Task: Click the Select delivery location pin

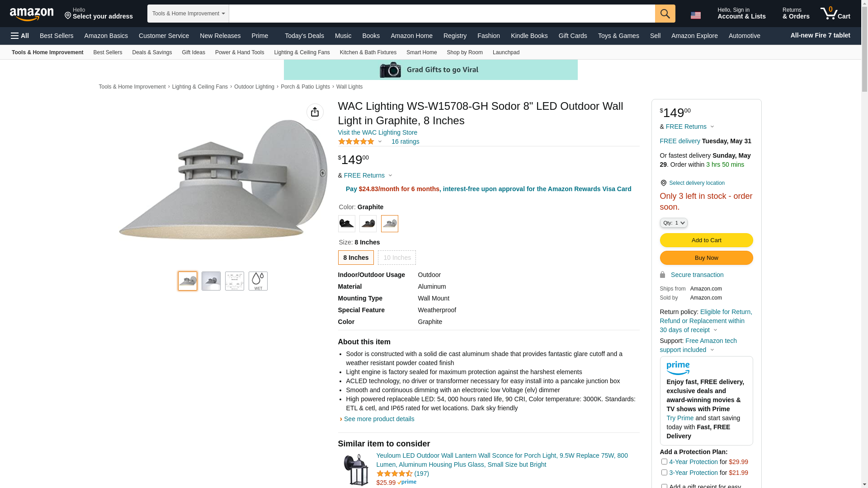Action: pyautogui.click(x=663, y=183)
